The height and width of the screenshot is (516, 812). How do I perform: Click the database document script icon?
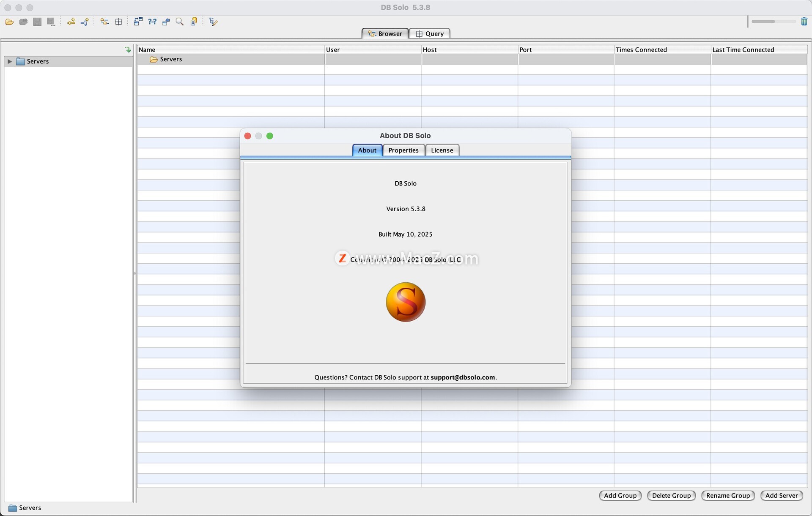194,22
